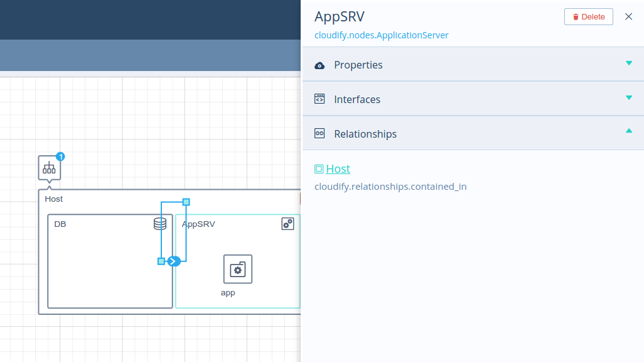
Task: Expand the Properties section arrow
Action: (629, 63)
